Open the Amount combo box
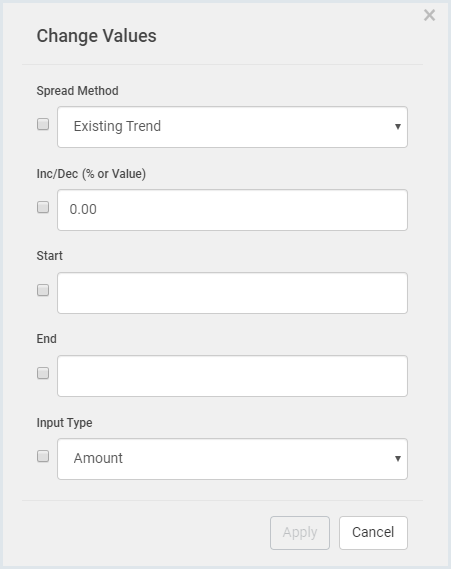Image resolution: width=451 pixels, height=569 pixels. (x=232, y=459)
